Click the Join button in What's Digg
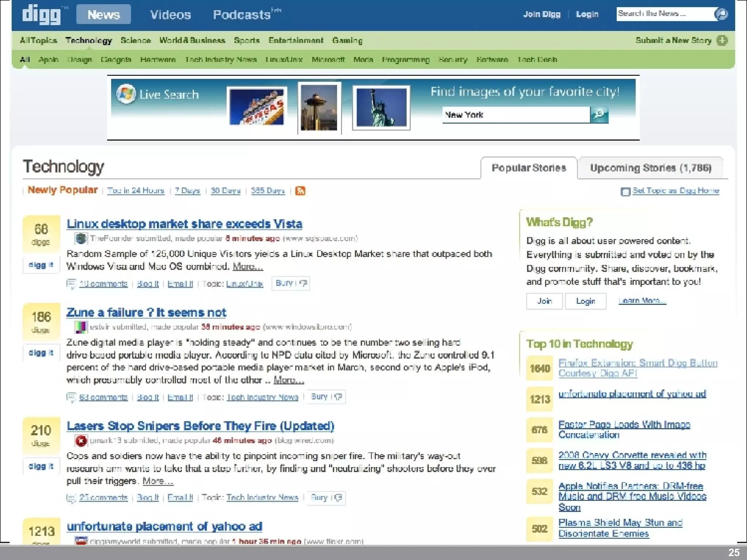Viewport: 747px width, 560px height. click(x=544, y=301)
